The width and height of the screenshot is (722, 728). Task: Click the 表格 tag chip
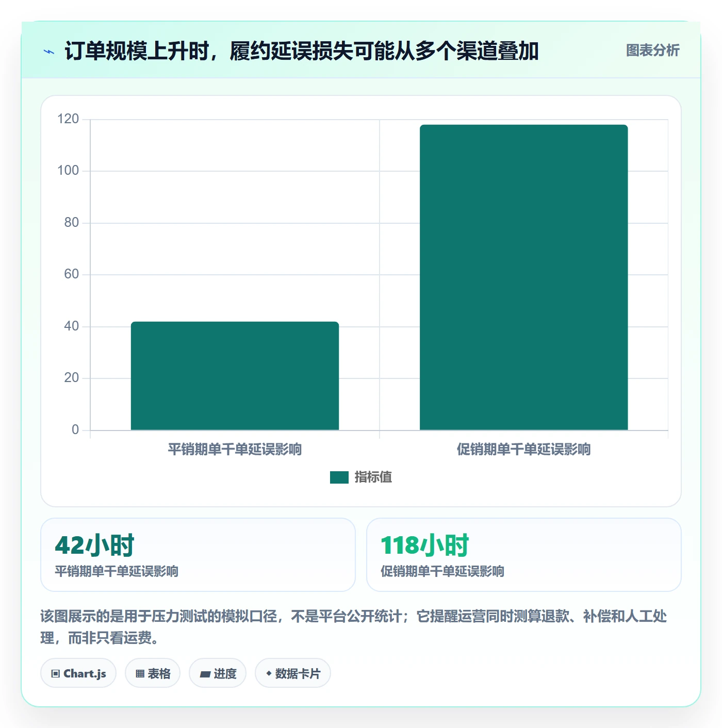click(x=153, y=673)
